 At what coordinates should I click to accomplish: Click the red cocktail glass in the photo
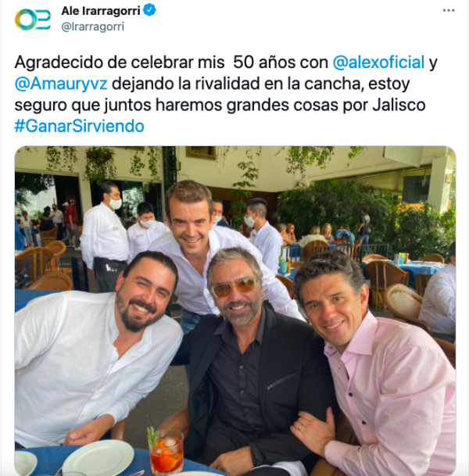[x=166, y=452]
